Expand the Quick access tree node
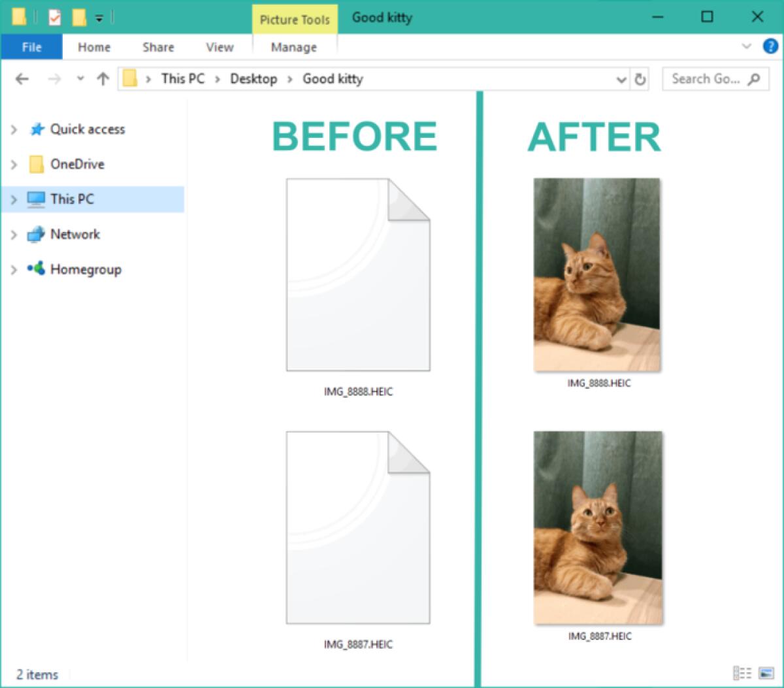The width and height of the screenshot is (784, 688). 14,129
